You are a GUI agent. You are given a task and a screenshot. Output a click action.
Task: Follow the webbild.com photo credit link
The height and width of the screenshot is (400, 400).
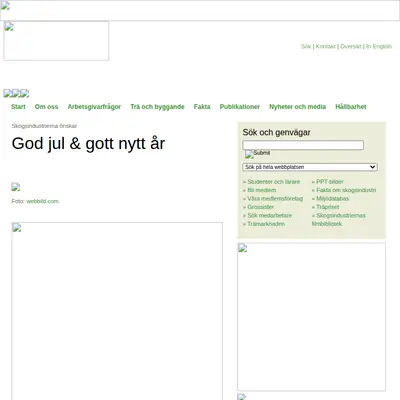pos(42,201)
